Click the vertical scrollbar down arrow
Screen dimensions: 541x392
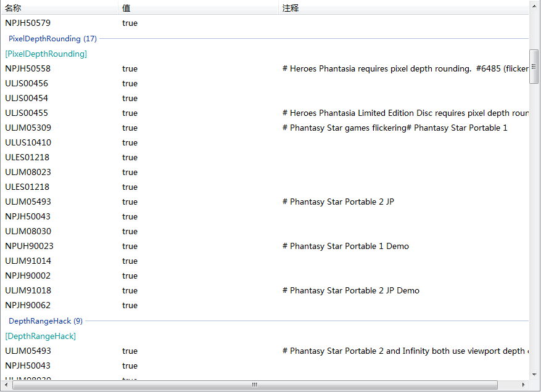(534, 374)
